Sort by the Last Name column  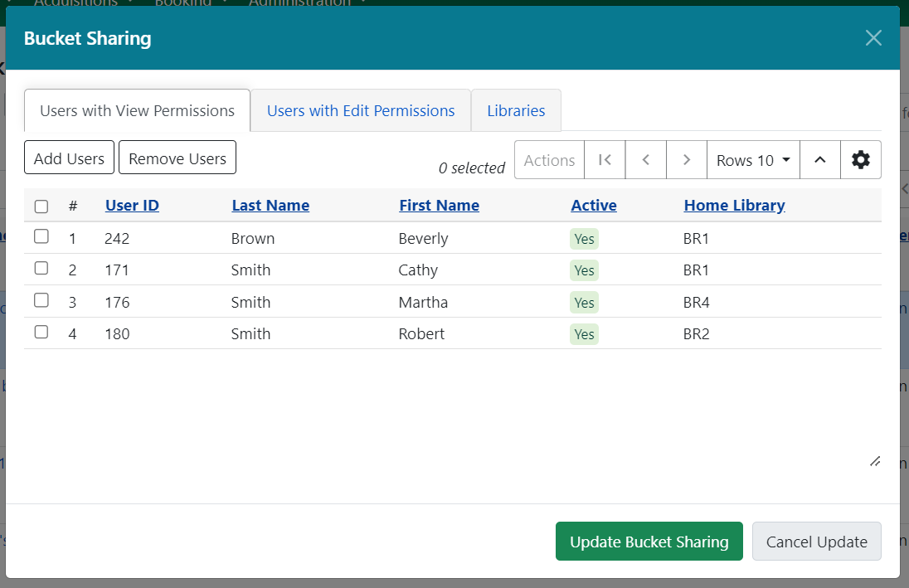click(x=270, y=206)
